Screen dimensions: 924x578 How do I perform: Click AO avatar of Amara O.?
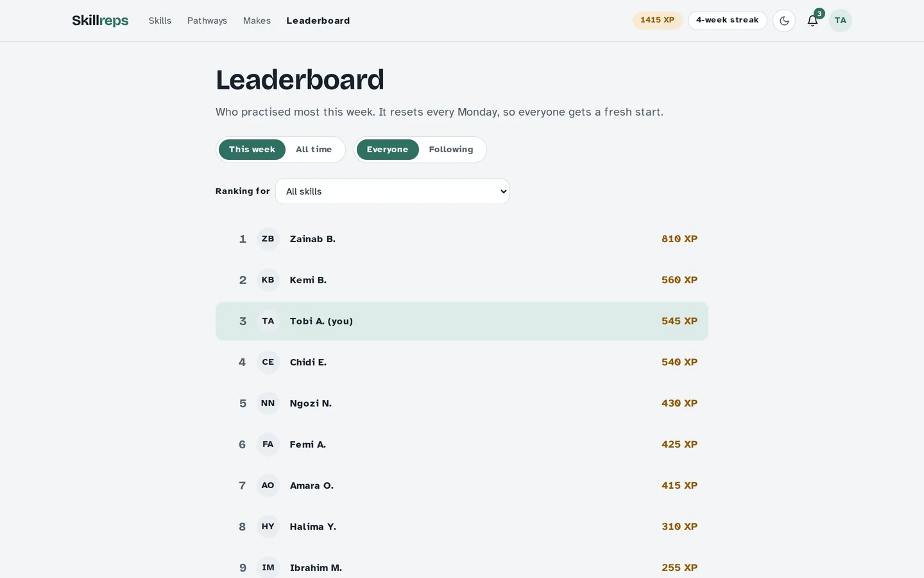coord(268,486)
